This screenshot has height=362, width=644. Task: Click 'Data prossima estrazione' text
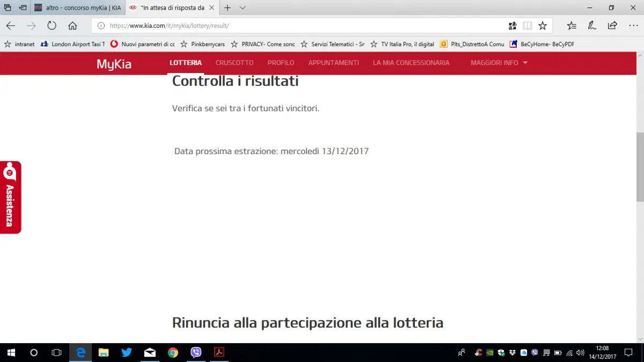click(x=272, y=151)
